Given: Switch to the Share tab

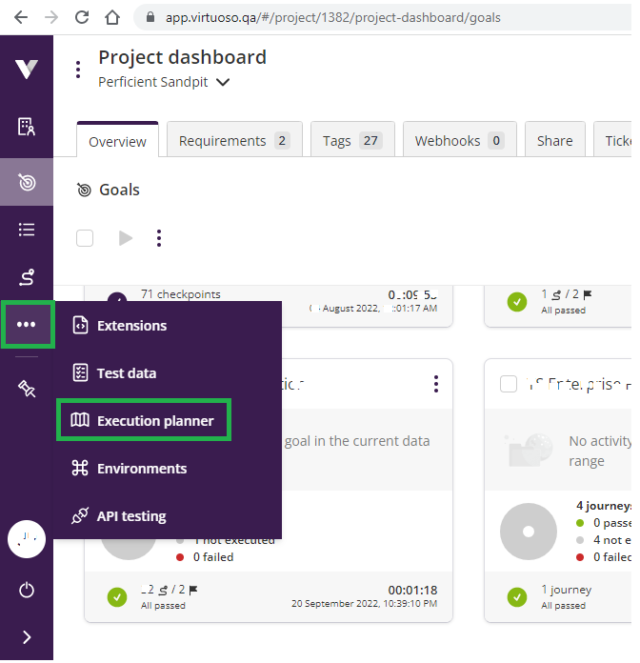Looking at the screenshot, I should (x=555, y=140).
